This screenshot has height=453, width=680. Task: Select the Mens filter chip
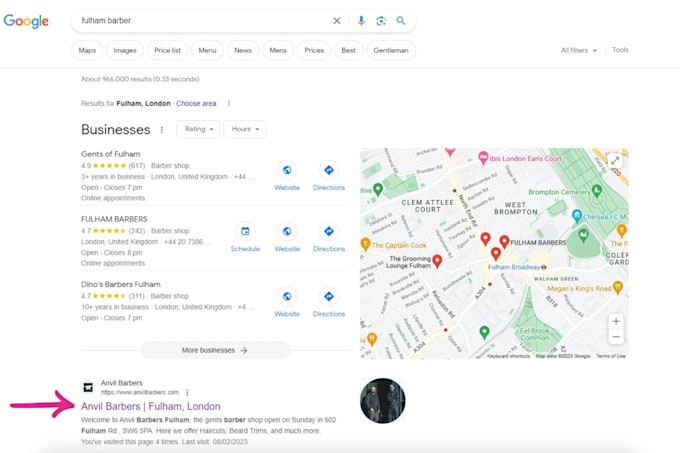tap(278, 50)
